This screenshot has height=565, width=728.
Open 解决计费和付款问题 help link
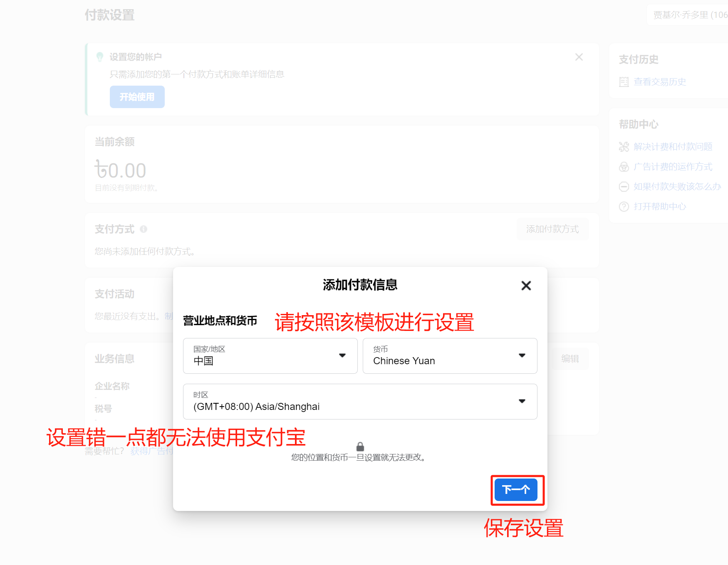click(673, 147)
